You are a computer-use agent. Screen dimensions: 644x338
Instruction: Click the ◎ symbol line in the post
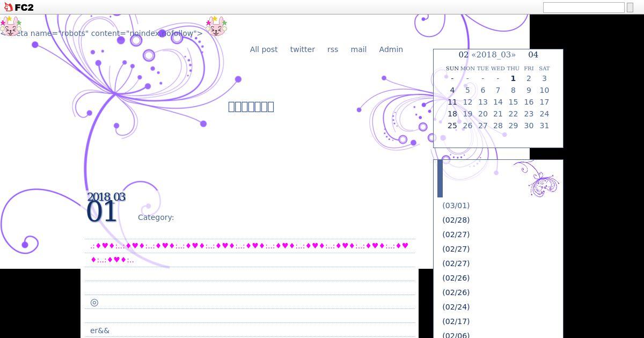(x=94, y=302)
